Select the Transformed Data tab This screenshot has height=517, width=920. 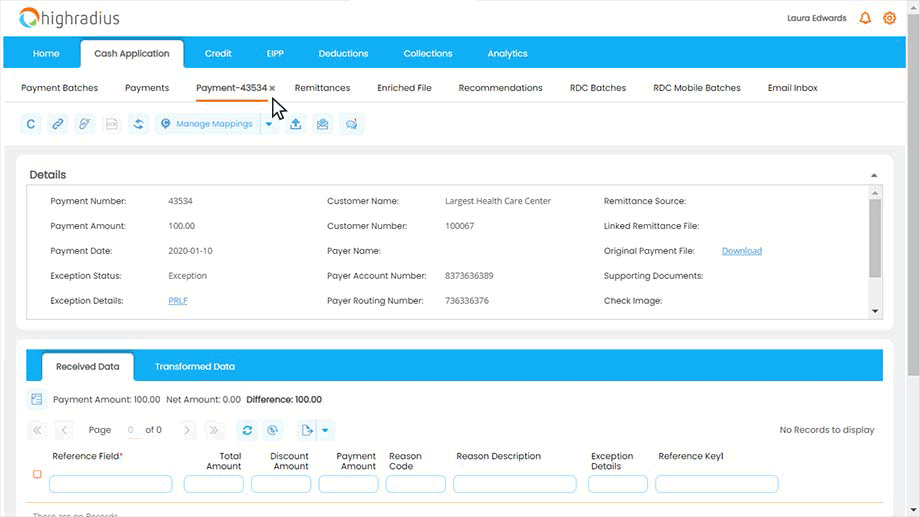point(195,367)
